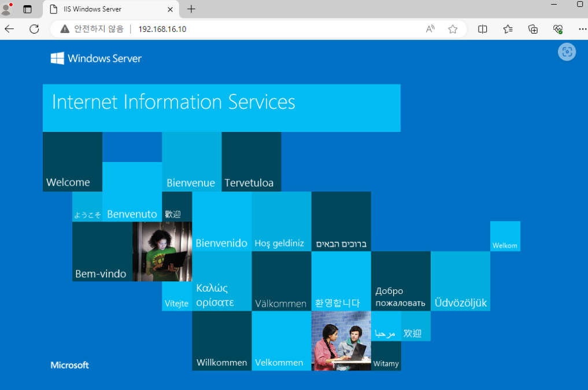Open Settings and more ellipsis menu
The width and height of the screenshot is (588, 390).
(582, 29)
